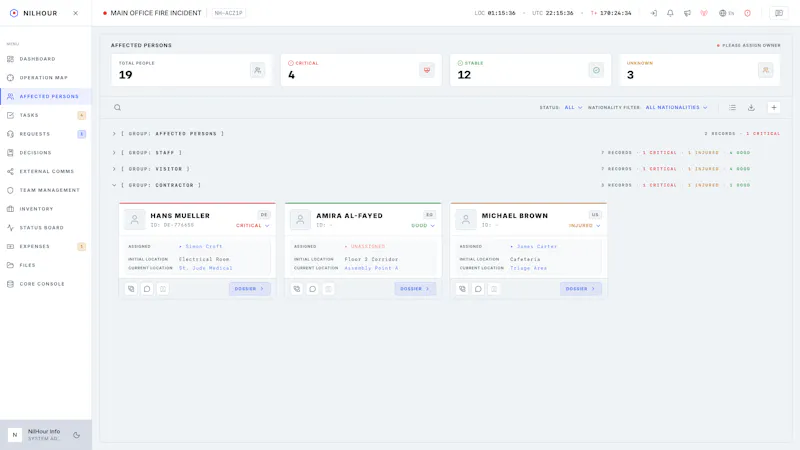Click call icon on Michael Brown card
The height and width of the screenshot is (450, 800).
click(462, 289)
